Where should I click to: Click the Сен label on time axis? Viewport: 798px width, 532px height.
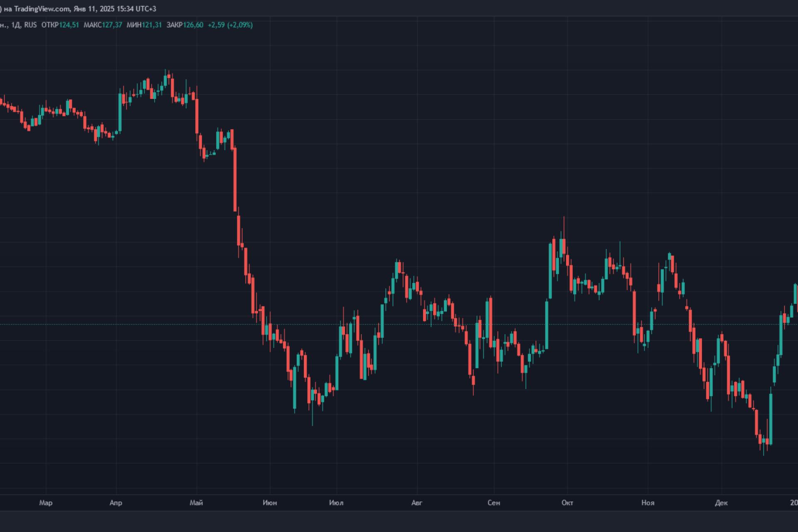click(494, 503)
